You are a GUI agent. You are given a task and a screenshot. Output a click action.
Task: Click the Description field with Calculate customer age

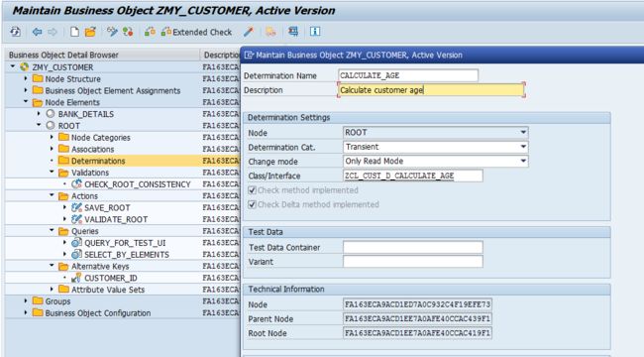(431, 90)
